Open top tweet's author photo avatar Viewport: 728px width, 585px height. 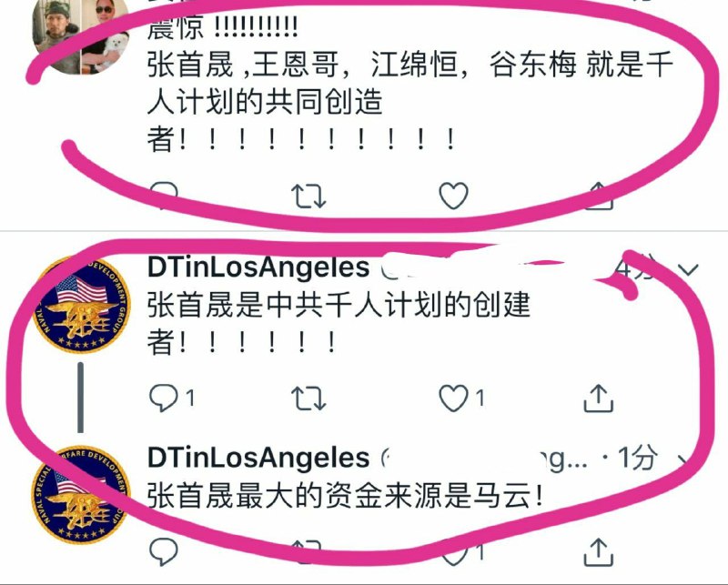tap(81, 35)
